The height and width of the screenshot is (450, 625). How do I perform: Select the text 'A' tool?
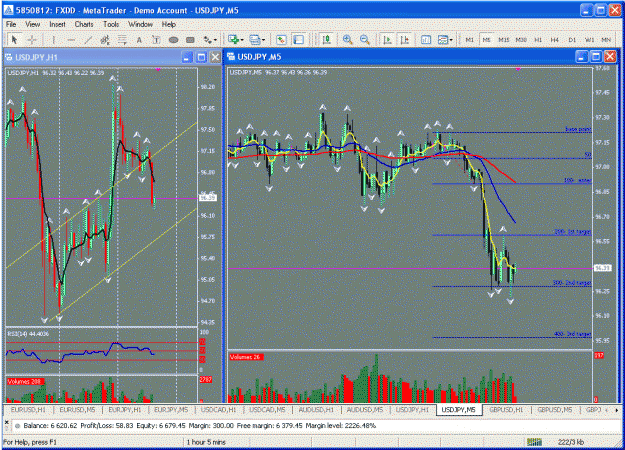139,39
